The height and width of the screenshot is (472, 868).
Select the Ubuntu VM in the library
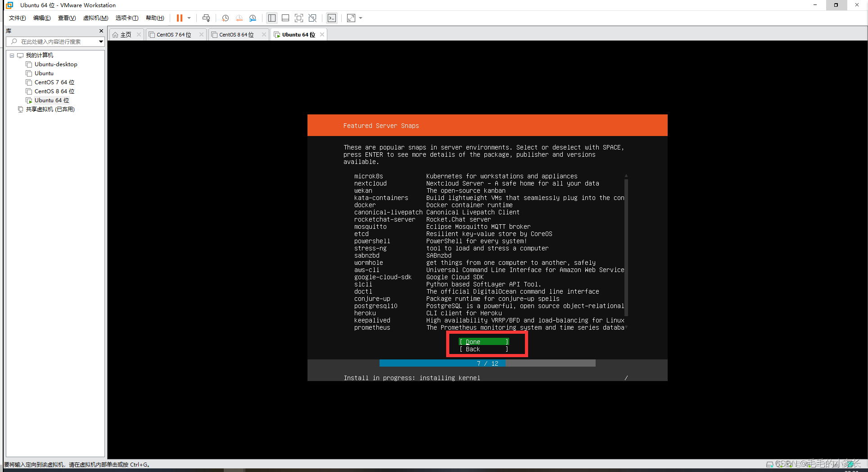(x=44, y=73)
